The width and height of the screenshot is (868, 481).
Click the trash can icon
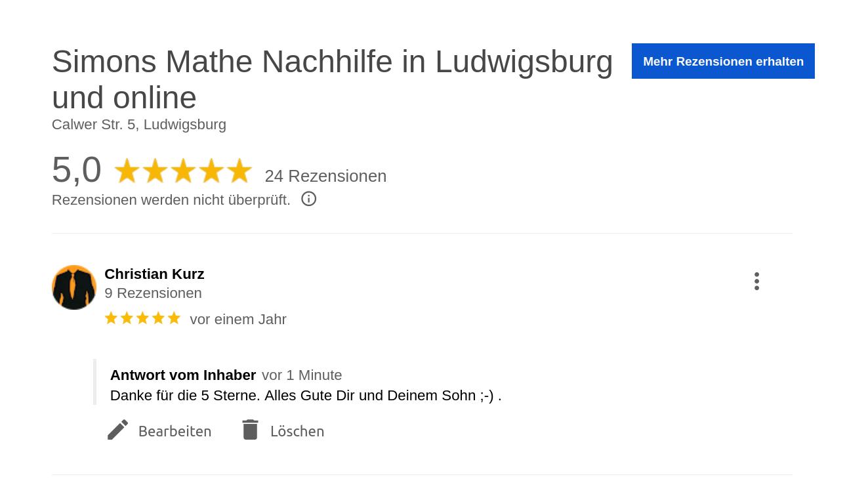click(250, 430)
